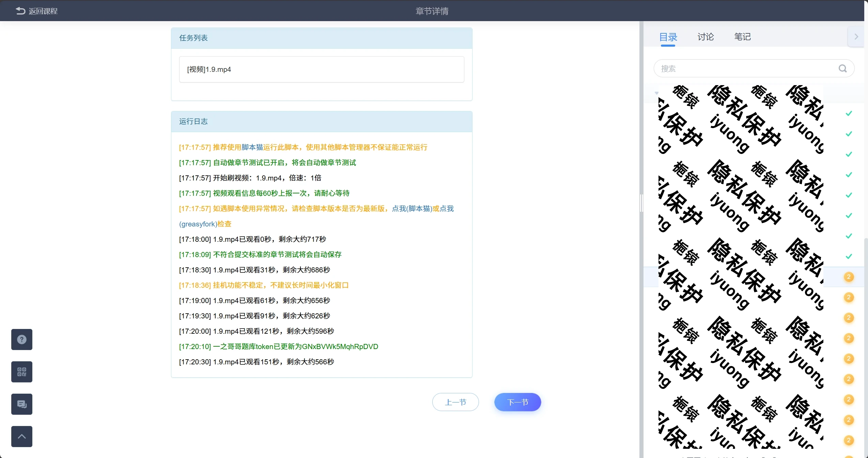Click the scroll-to-top arrow icon

point(22,436)
